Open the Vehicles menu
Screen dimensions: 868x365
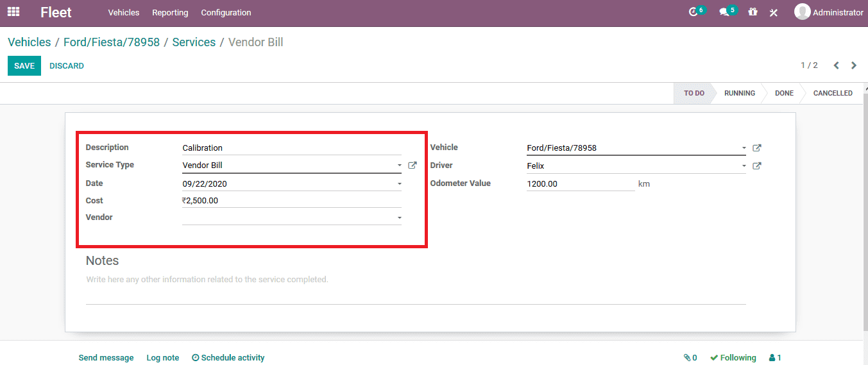(x=124, y=13)
